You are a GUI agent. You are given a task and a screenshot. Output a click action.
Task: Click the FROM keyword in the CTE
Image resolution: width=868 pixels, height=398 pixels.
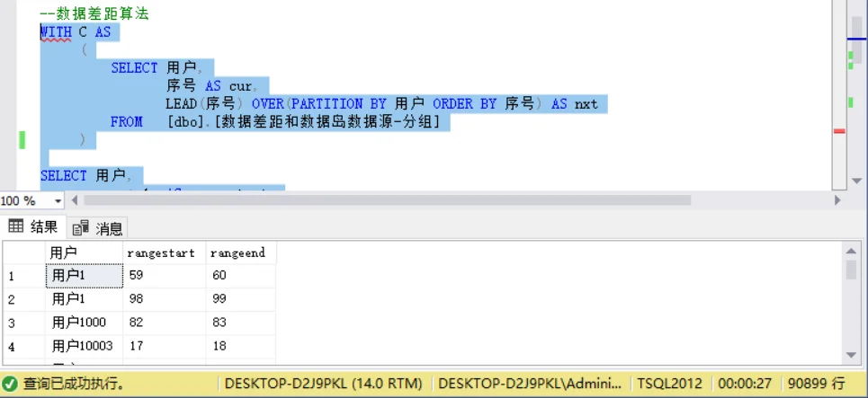126,122
